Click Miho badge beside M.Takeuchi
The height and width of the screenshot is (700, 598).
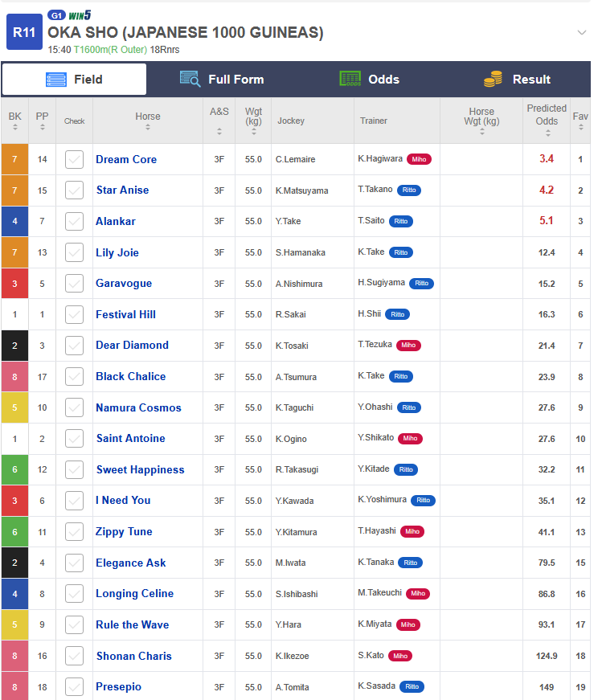[418, 594]
